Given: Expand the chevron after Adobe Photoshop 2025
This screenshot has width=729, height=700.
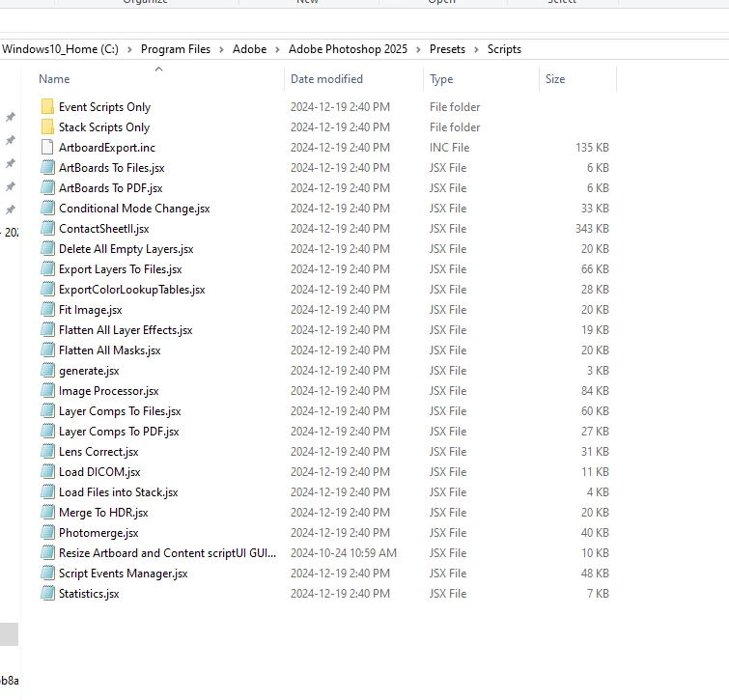Looking at the screenshot, I should point(418,50).
